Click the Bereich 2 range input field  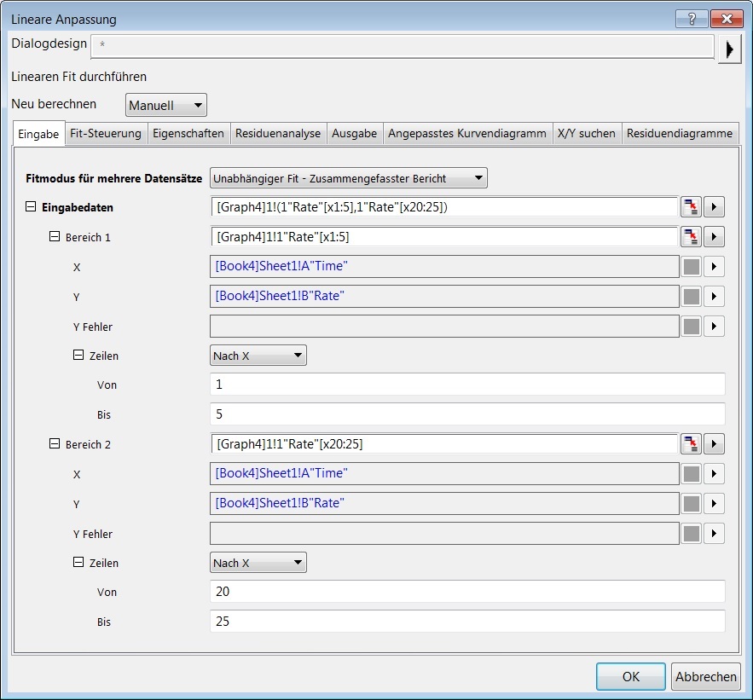(x=444, y=444)
